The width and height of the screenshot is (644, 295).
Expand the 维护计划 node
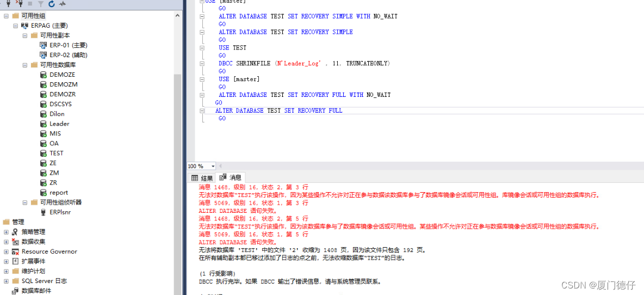(6, 272)
